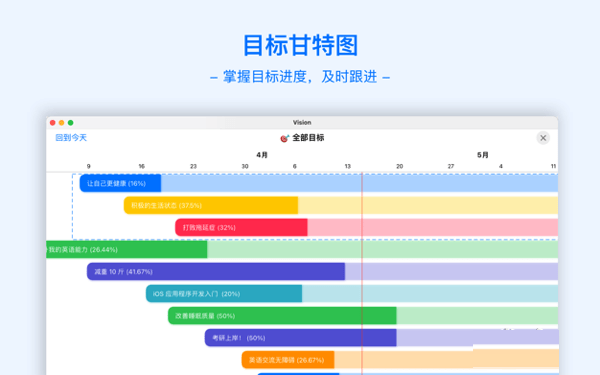
Task: Click the 改善睡眠质量 (50%) goal bar
Action: [282, 316]
